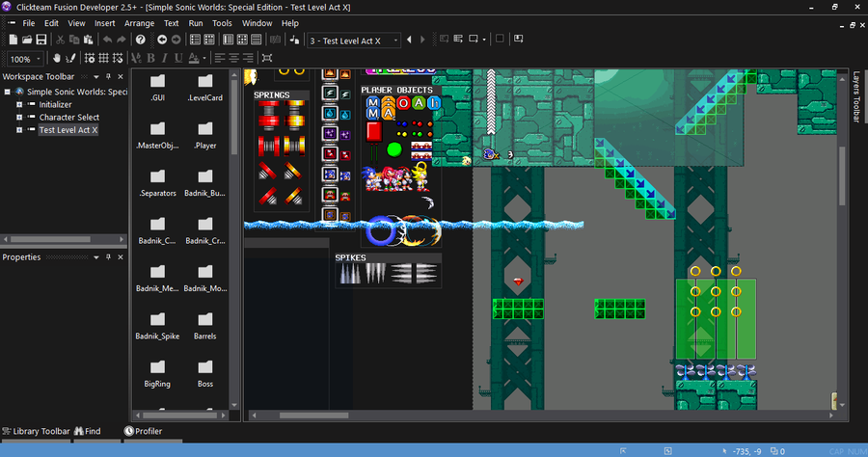This screenshot has height=457, width=868.
Task: Expand the Initializer tree node
Action: (x=19, y=104)
